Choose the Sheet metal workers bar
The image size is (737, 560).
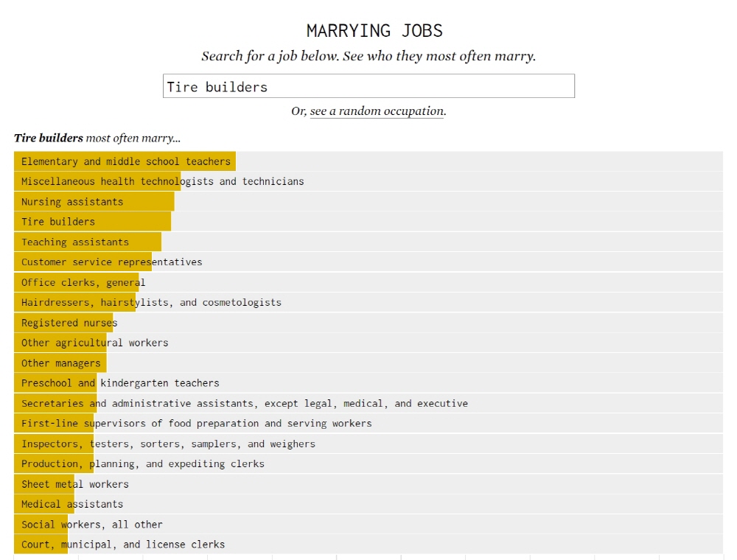coord(75,484)
